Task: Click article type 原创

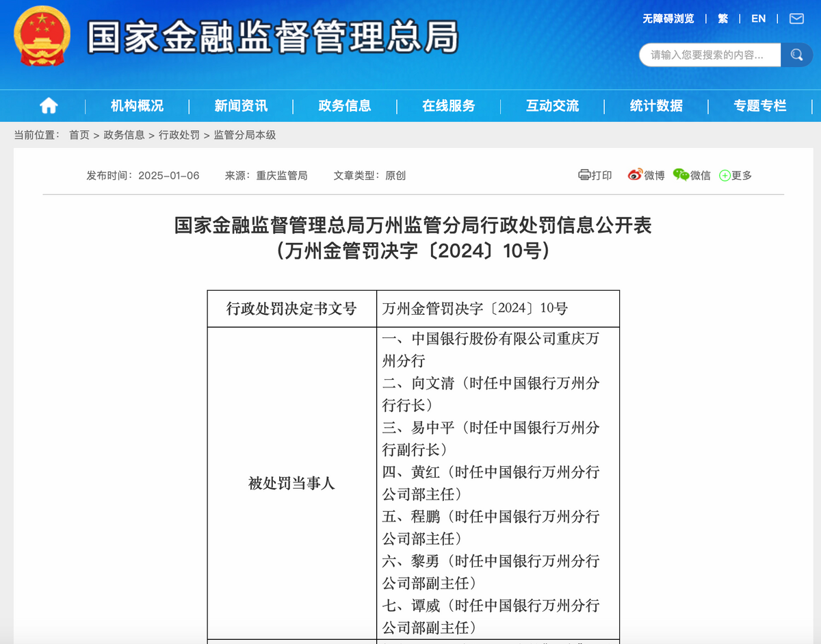Action: click(x=395, y=176)
